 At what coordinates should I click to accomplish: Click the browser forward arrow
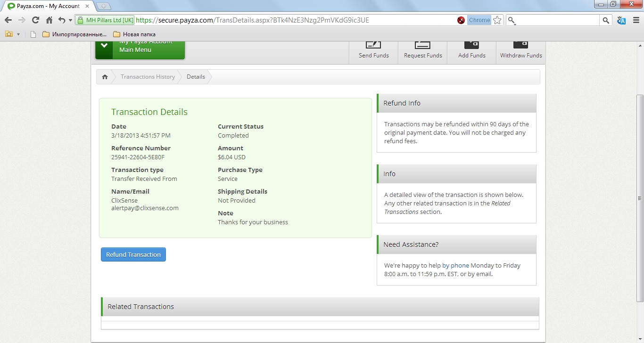(x=22, y=20)
